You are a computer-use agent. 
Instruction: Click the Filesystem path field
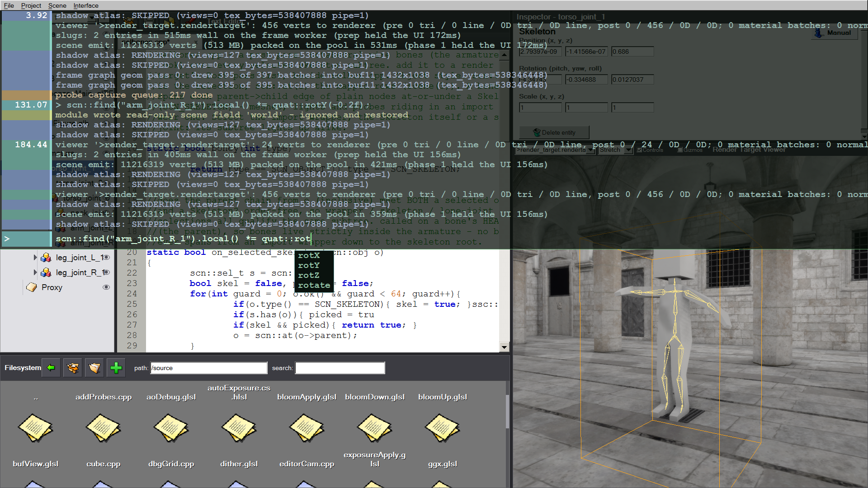209,368
